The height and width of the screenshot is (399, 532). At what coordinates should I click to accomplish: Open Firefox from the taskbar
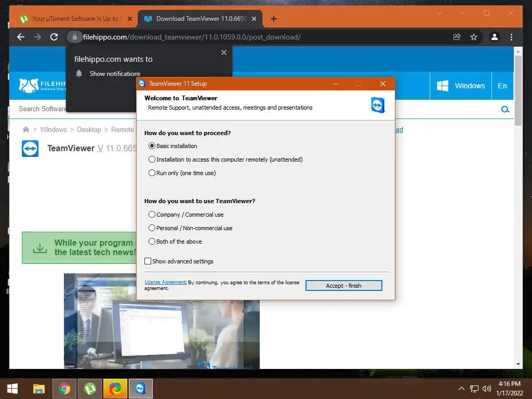[115, 389]
